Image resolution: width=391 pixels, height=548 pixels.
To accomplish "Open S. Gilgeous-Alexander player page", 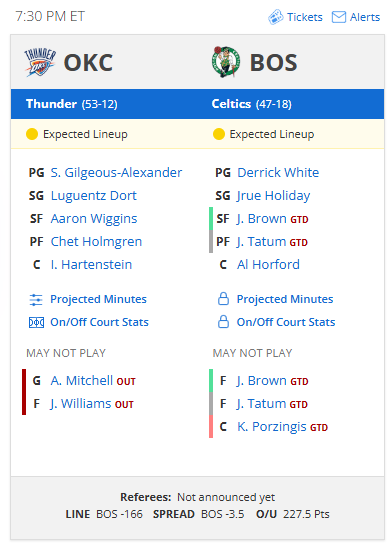I will pyautogui.click(x=116, y=173).
